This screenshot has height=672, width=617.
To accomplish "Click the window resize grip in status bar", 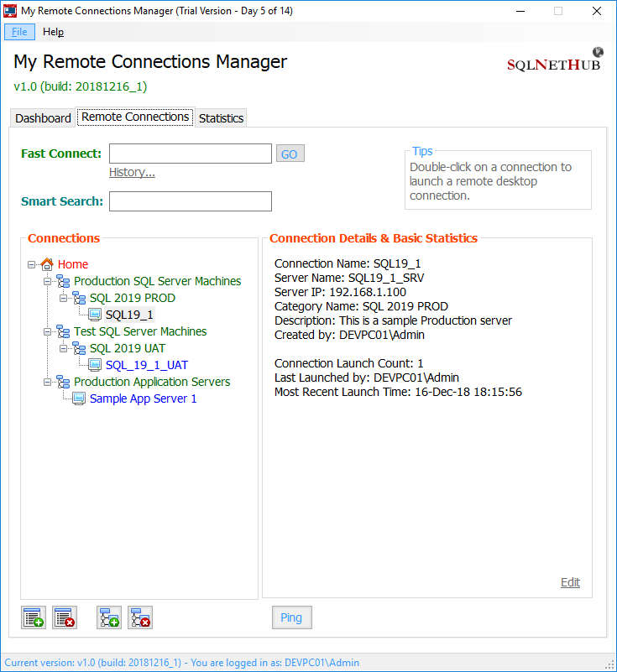I will pyautogui.click(x=609, y=664).
